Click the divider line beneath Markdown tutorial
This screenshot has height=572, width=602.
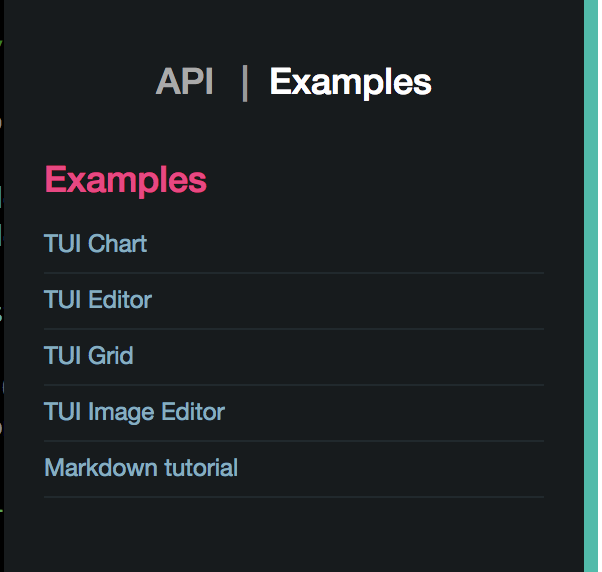point(294,497)
